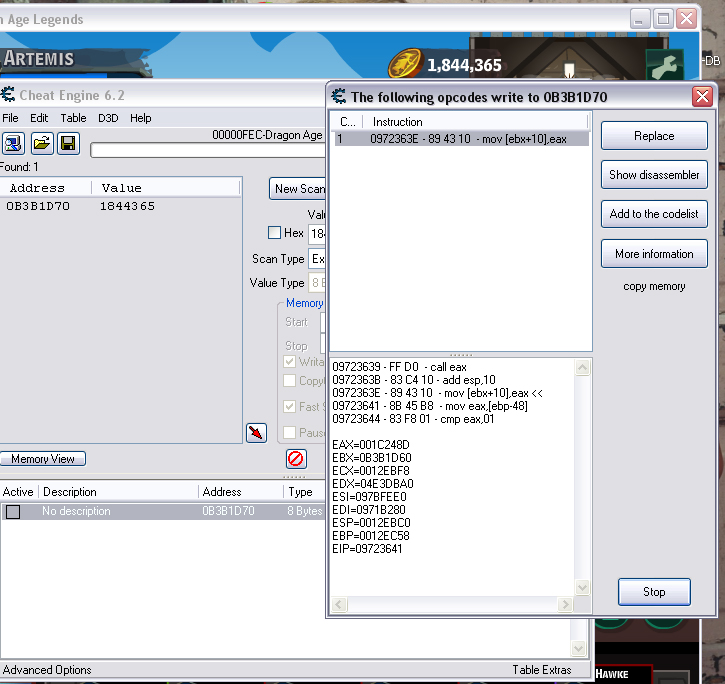Open the Help menu
The height and width of the screenshot is (684, 725).
(140, 118)
